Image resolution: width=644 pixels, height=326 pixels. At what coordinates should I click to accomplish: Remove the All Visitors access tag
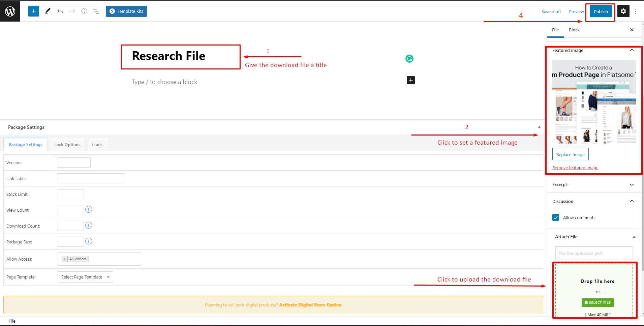coord(65,259)
